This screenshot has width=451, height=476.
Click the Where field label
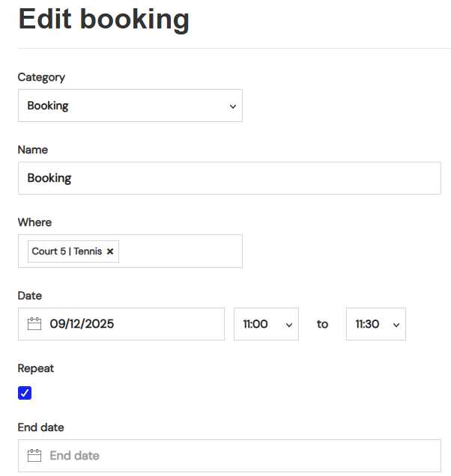tap(34, 222)
